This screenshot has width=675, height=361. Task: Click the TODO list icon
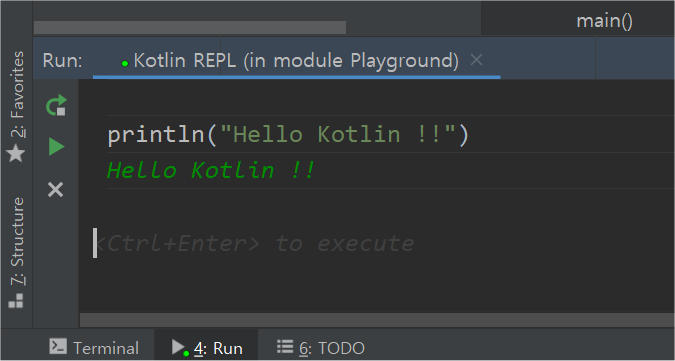[285, 346]
